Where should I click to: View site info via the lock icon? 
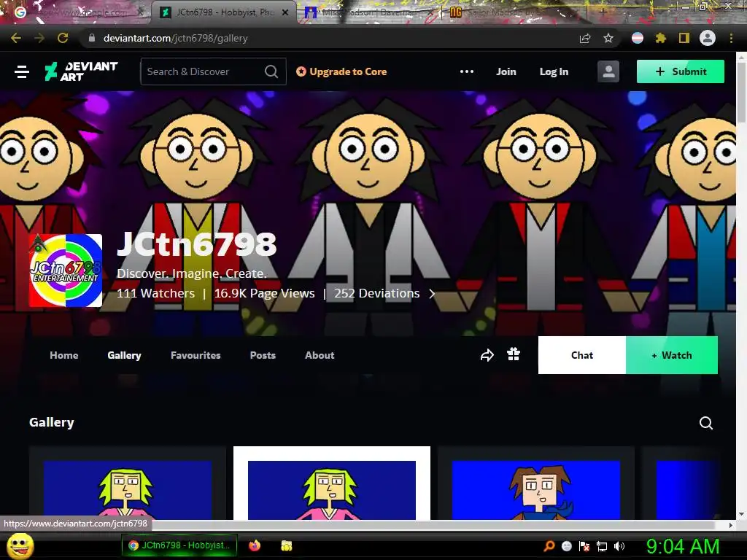coord(92,38)
